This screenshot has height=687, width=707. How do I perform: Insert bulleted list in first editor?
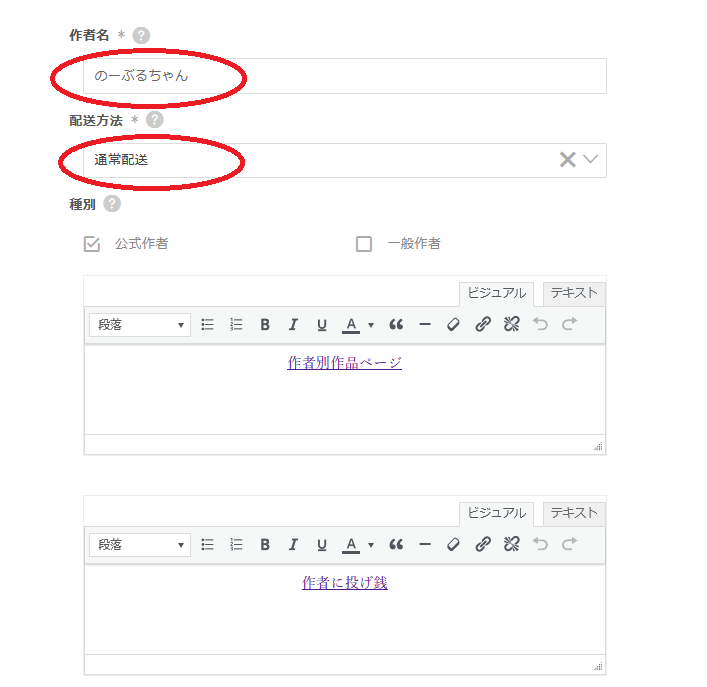click(207, 325)
